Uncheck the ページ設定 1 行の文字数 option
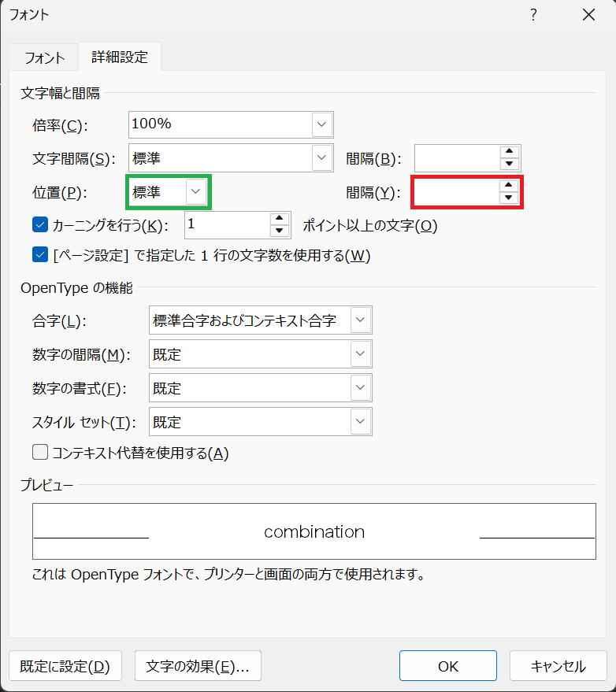Screen dimensions: 616x692 tap(41, 255)
